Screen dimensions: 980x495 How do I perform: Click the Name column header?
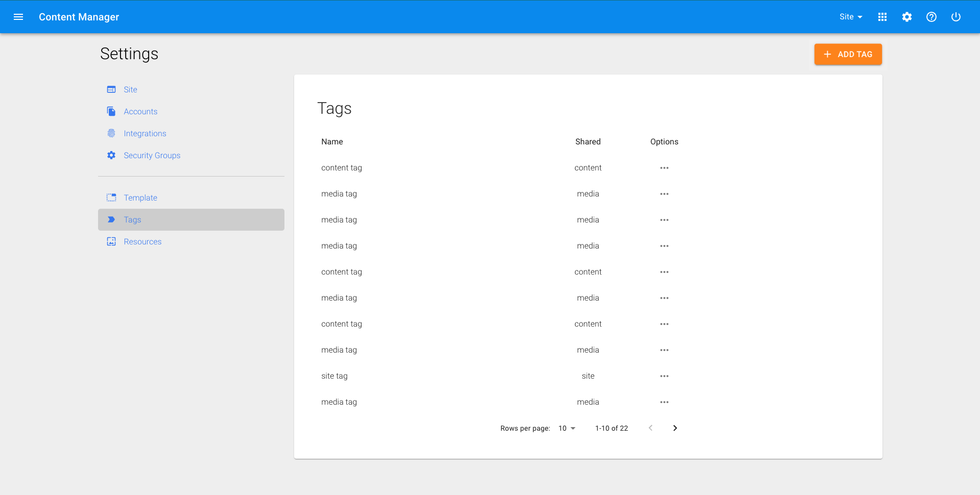[332, 141]
